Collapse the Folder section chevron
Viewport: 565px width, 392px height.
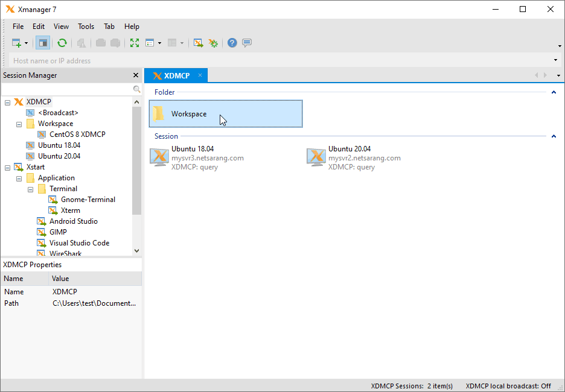pos(554,92)
